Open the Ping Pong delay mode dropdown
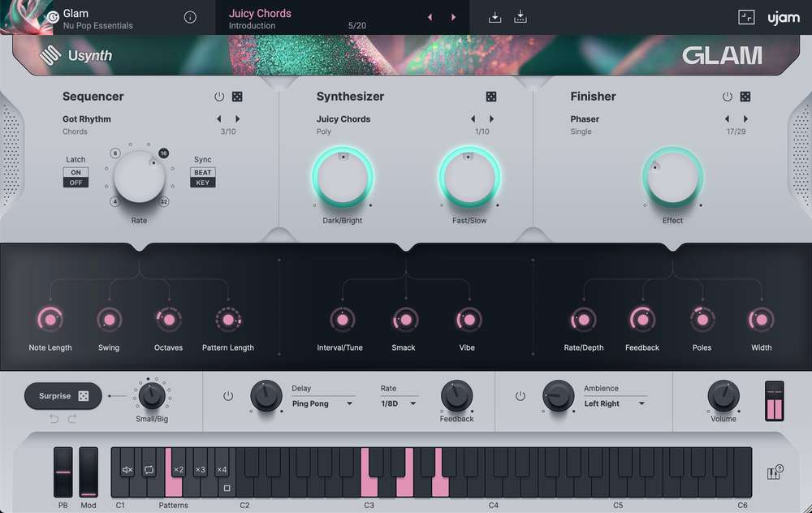 click(x=322, y=403)
